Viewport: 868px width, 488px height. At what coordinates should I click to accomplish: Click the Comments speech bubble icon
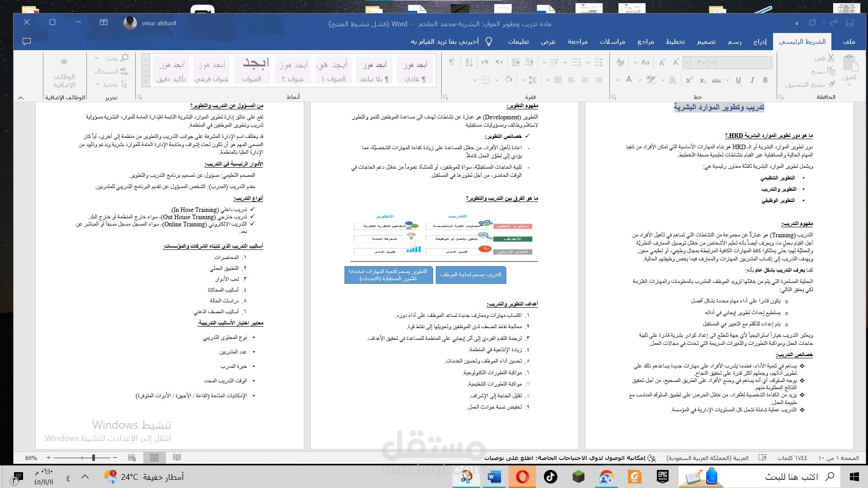point(27,42)
